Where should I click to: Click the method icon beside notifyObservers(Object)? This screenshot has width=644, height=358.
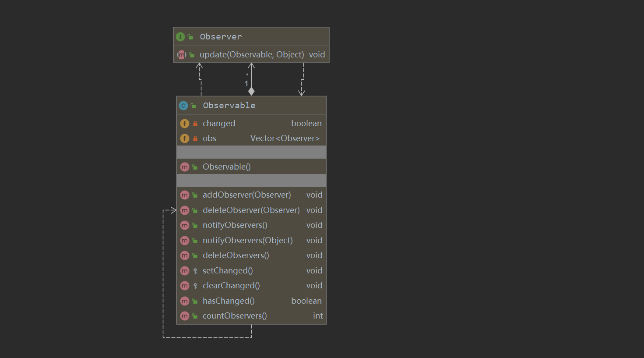click(x=185, y=241)
